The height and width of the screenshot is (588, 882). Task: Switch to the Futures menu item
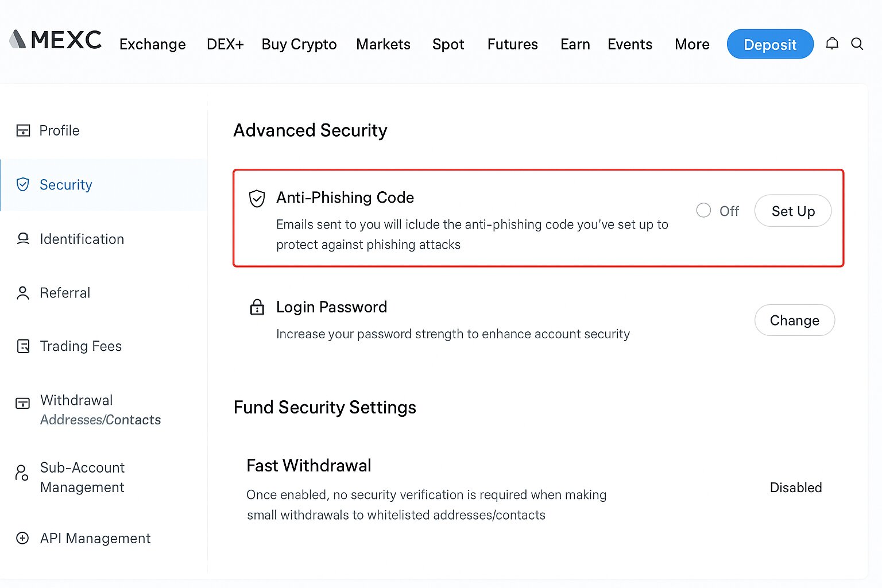point(512,44)
